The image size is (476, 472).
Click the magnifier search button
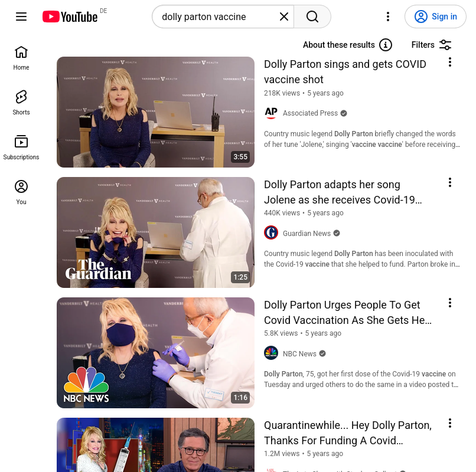coord(312,17)
